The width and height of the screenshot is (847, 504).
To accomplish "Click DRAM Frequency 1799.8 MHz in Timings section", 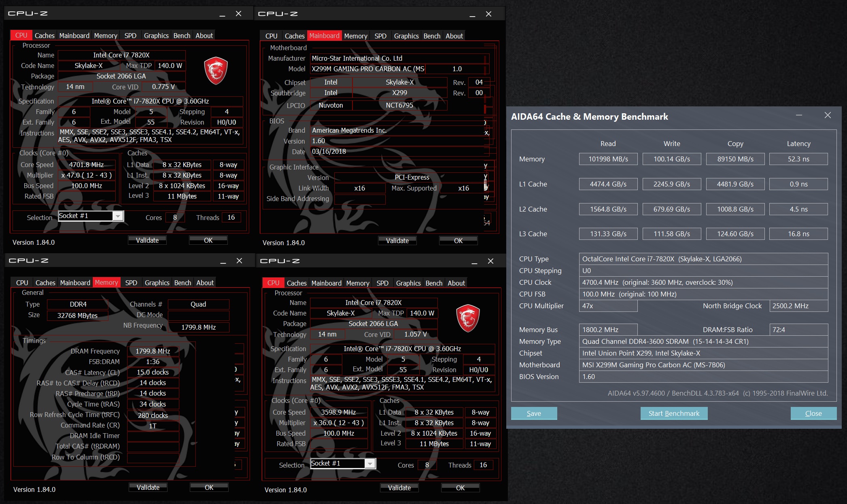I will (x=153, y=351).
